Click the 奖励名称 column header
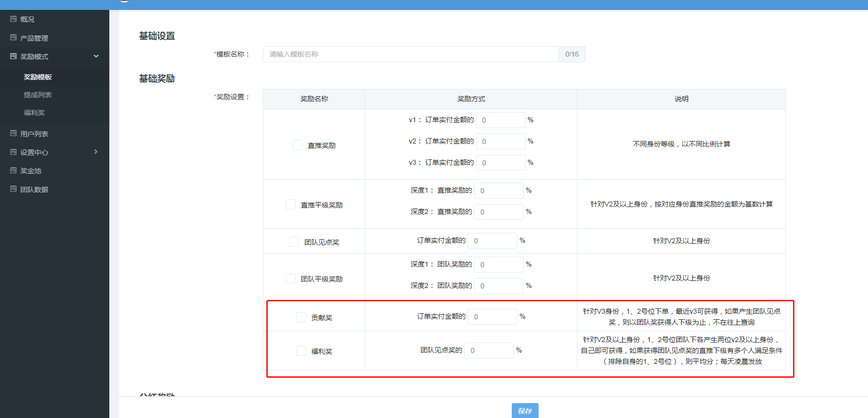 pos(314,99)
